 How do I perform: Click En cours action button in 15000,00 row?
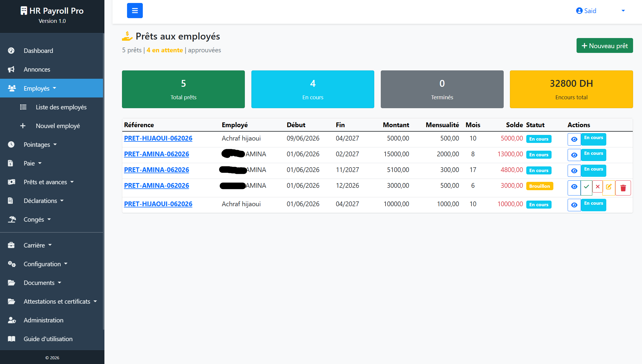594,155
